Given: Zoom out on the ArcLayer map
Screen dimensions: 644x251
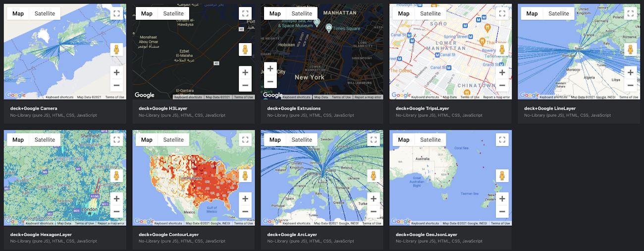Looking at the screenshot, I should pos(374,211).
